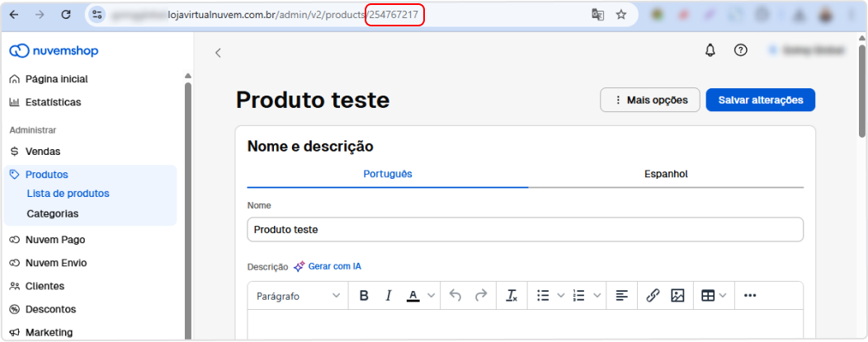This screenshot has width=868, height=342.
Task: Open Categorias submenu item
Action: (x=53, y=213)
